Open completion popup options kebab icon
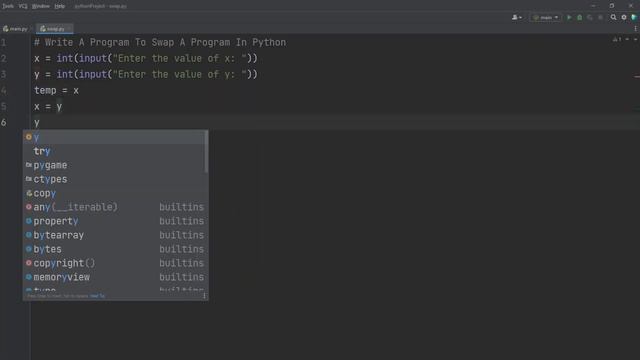This screenshot has height=360, width=640. pyautogui.click(x=204, y=296)
